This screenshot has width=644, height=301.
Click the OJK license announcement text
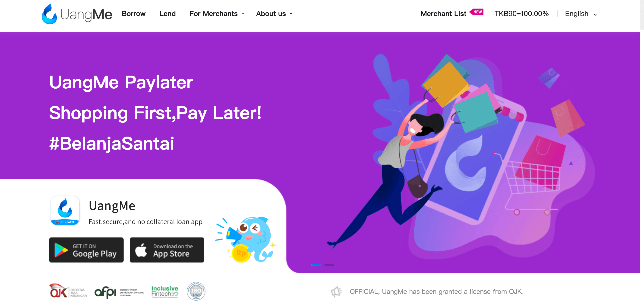pos(436,291)
